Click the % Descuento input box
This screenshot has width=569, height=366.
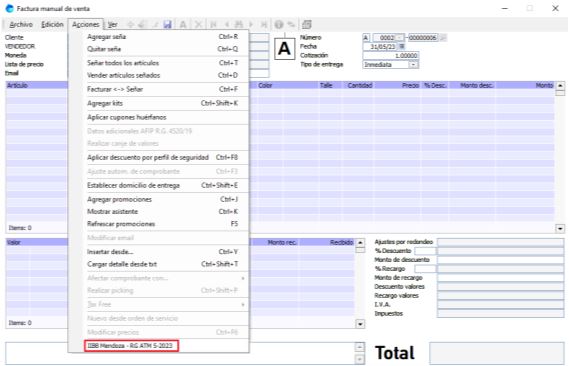click(x=425, y=251)
